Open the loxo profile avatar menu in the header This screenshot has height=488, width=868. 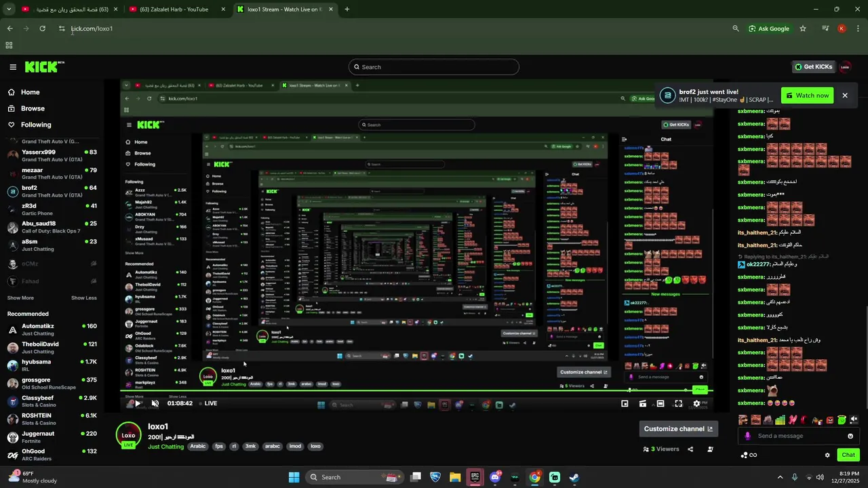(845, 66)
